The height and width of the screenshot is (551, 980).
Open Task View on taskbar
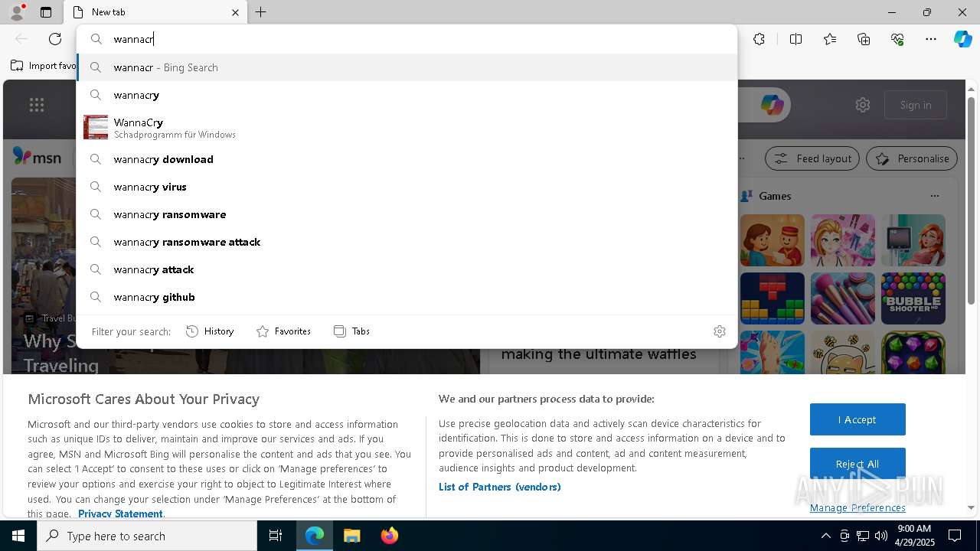point(276,536)
